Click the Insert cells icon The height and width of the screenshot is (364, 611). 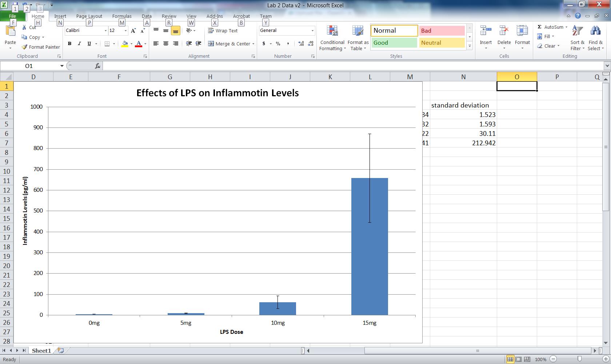(x=486, y=32)
